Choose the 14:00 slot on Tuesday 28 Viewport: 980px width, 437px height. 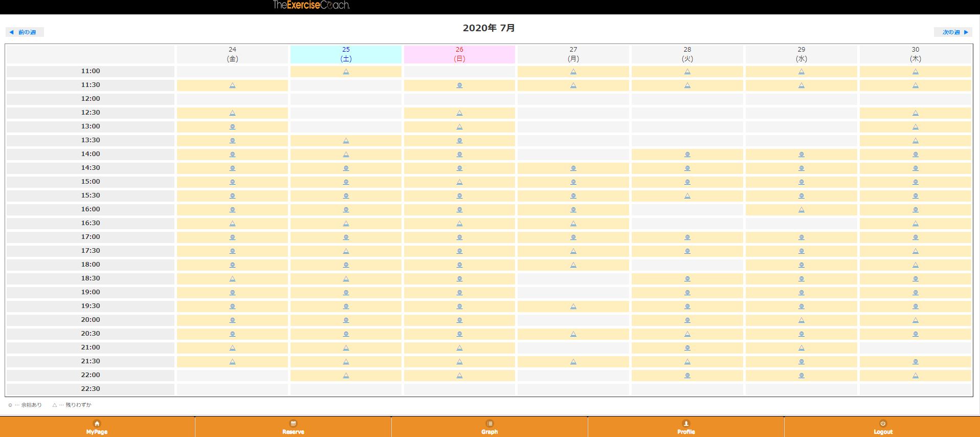click(x=687, y=155)
